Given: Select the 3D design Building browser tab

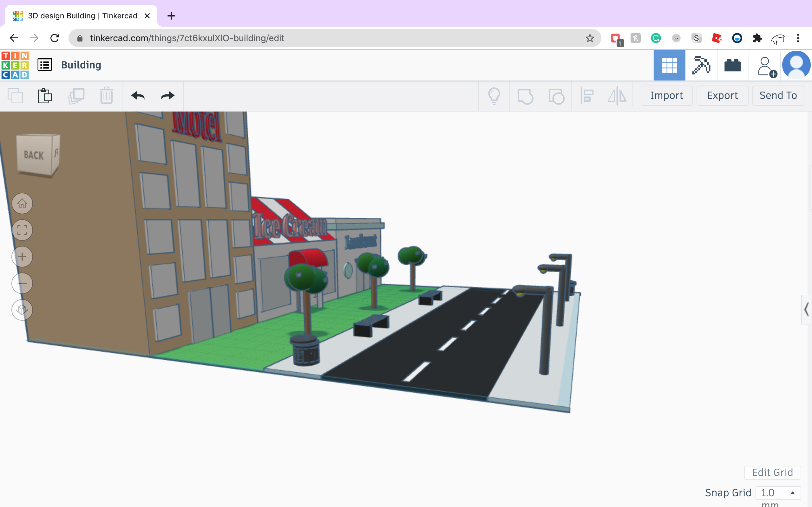Looking at the screenshot, I should (x=82, y=16).
